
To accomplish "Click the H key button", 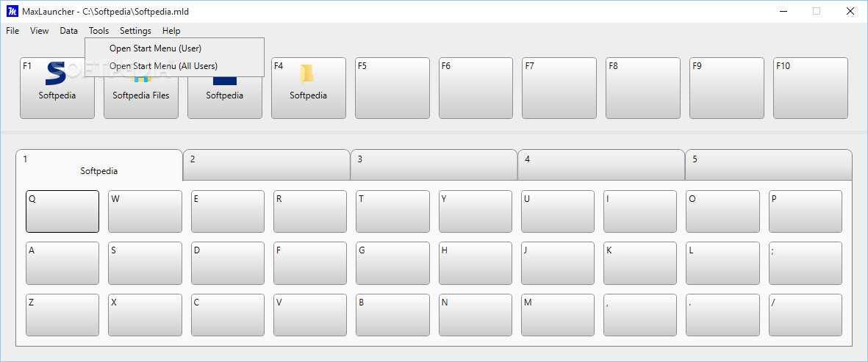I will [x=476, y=263].
